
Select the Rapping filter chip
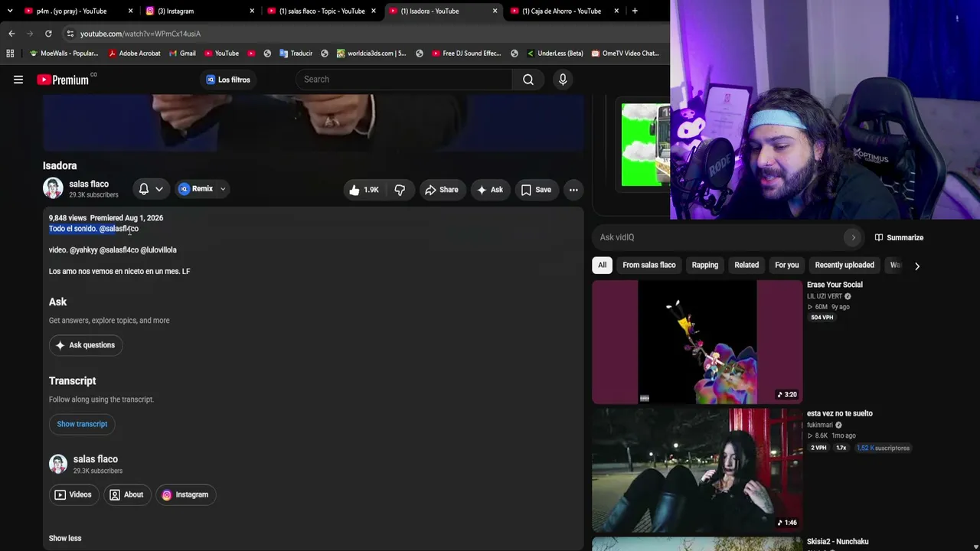(705, 266)
